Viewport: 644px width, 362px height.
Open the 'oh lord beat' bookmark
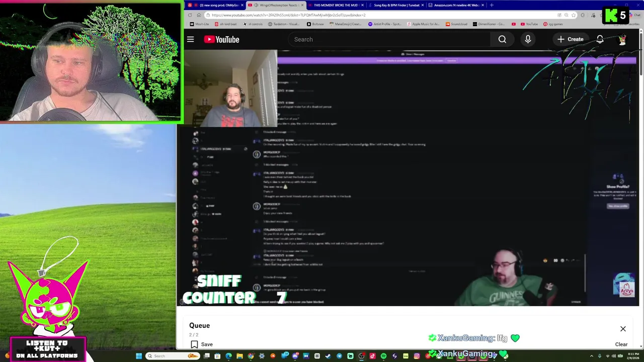tap(226, 24)
